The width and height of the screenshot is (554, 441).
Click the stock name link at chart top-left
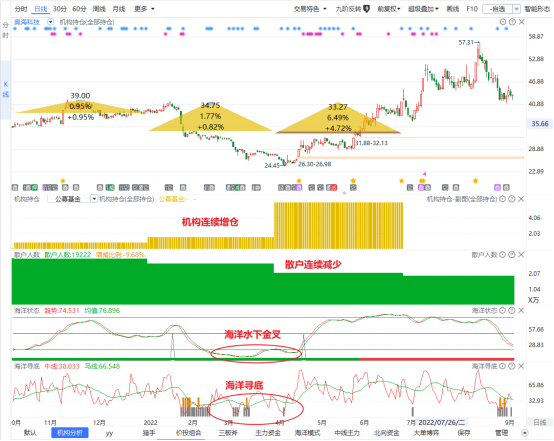[x=27, y=22]
